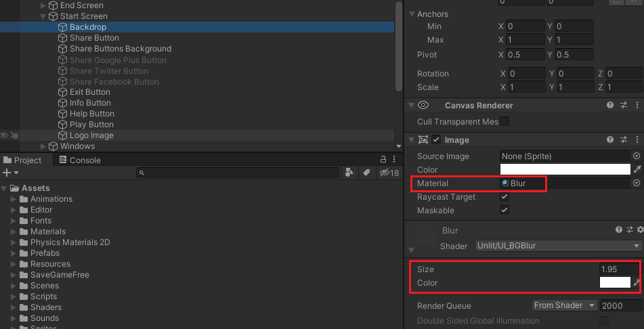The width and height of the screenshot is (644, 329).
Task: Open Canvas Renderer preset settings icon
Action: point(624,105)
